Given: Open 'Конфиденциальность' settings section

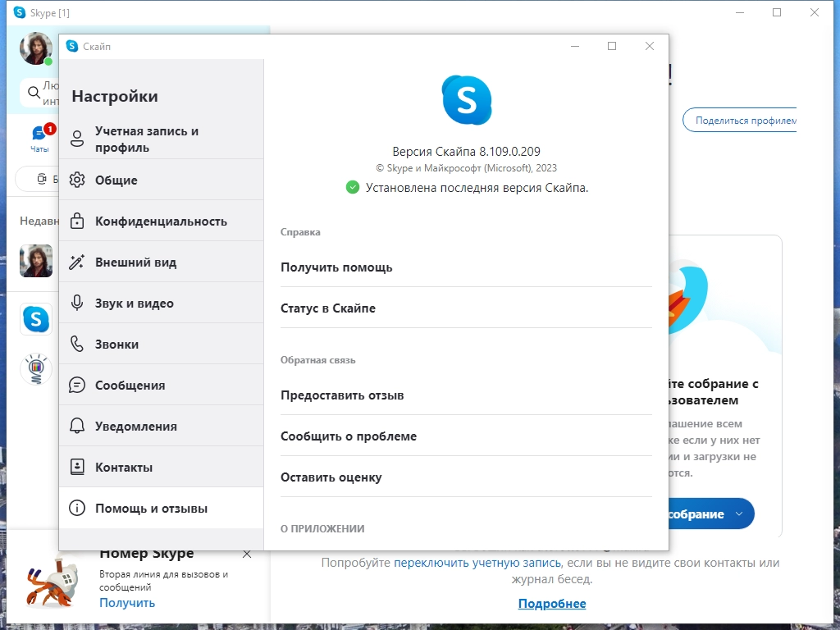Looking at the screenshot, I should (162, 221).
